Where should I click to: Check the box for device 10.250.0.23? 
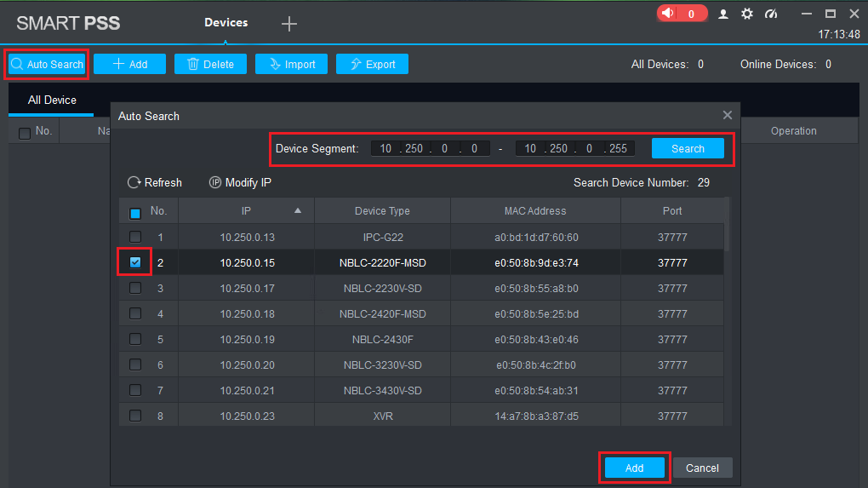(135, 416)
